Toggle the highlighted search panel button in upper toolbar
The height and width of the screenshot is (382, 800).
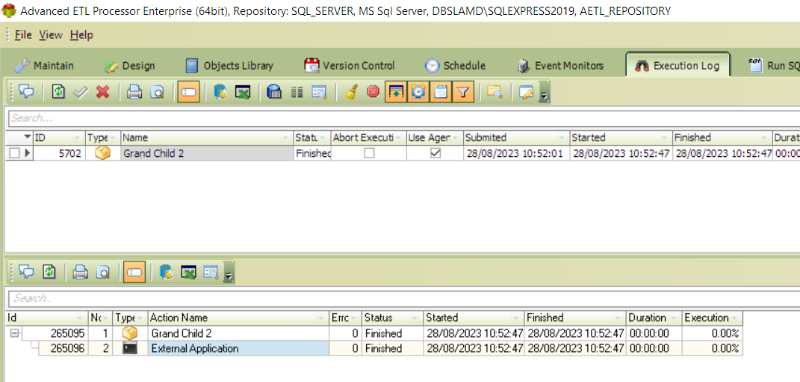[x=188, y=92]
